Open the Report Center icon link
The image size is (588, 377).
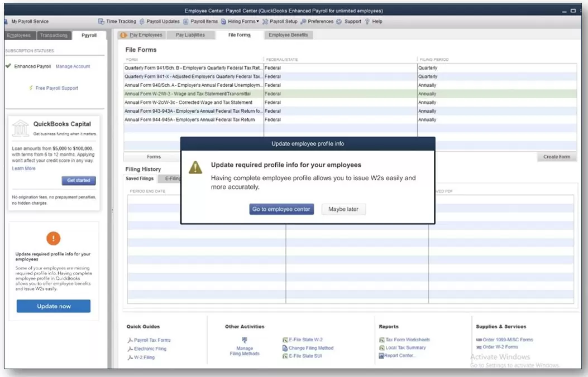(x=381, y=356)
